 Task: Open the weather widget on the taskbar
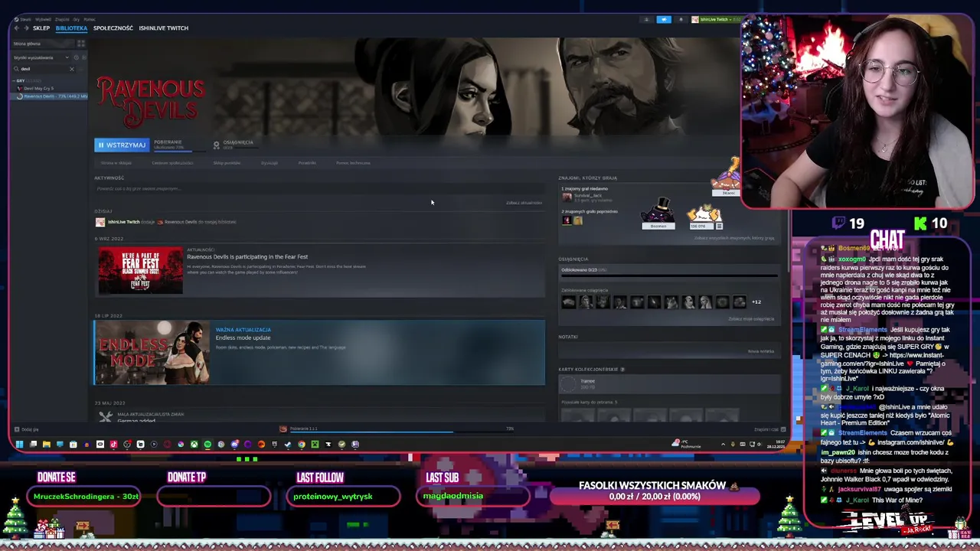tap(686, 444)
